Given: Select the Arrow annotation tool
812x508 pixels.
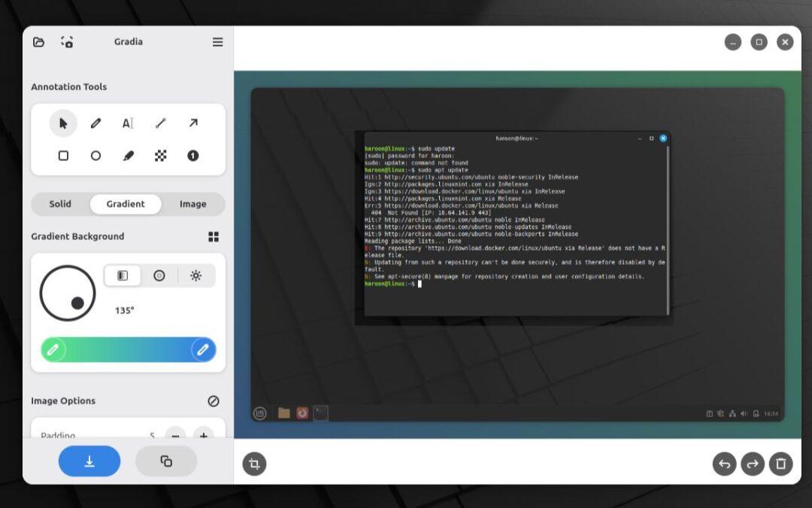Looking at the screenshot, I should coord(193,123).
